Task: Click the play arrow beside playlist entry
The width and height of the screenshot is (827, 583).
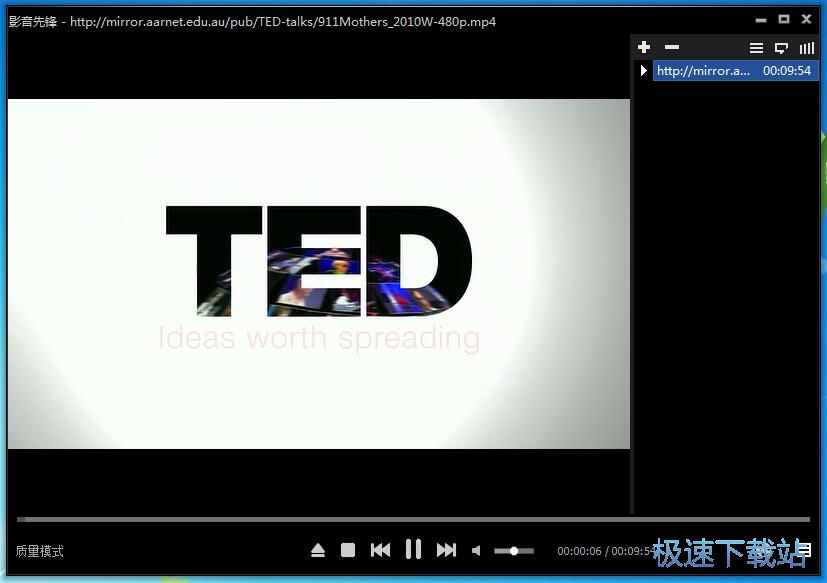Action: (643, 71)
